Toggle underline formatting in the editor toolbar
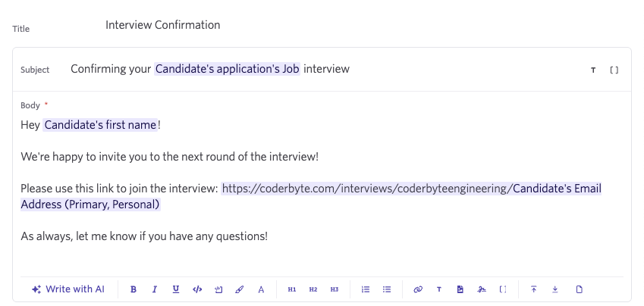This screenshot has height=306, width=644. tap(176, 289)
